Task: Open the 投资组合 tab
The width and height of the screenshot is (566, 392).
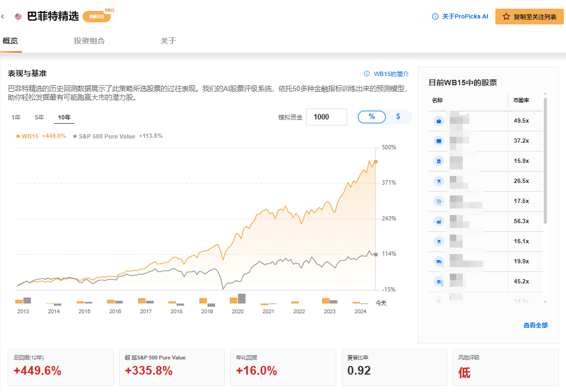Action: [x=89, y=41]
